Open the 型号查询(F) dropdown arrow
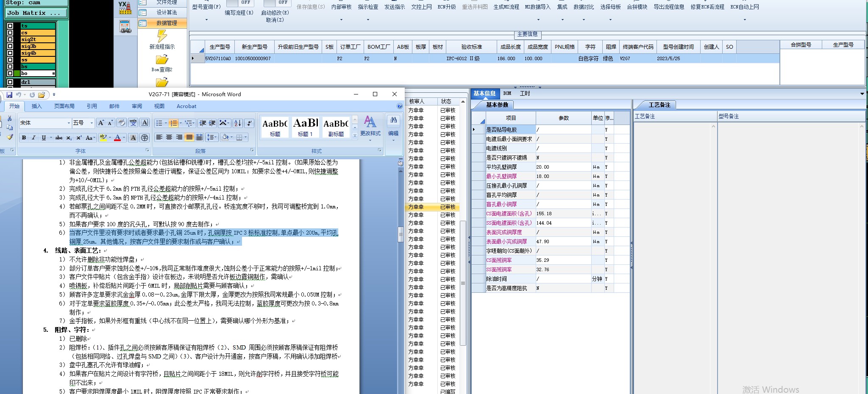Viewport: 868px width, 394px height. (x=206, y=19)
